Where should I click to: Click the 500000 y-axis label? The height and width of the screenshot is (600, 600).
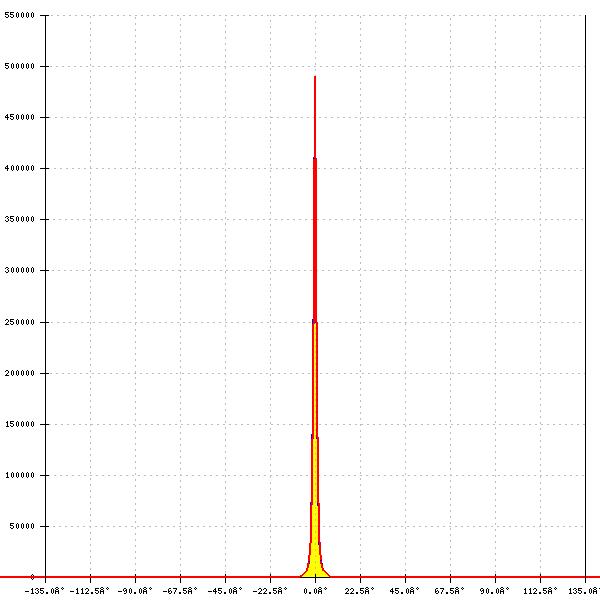pos(20,66)
